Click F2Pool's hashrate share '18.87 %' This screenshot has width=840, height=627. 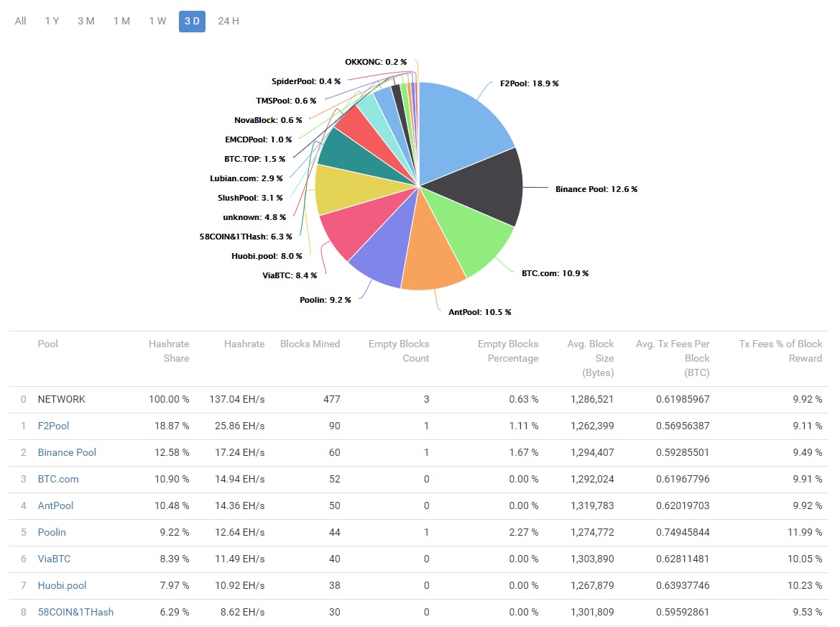172,426
